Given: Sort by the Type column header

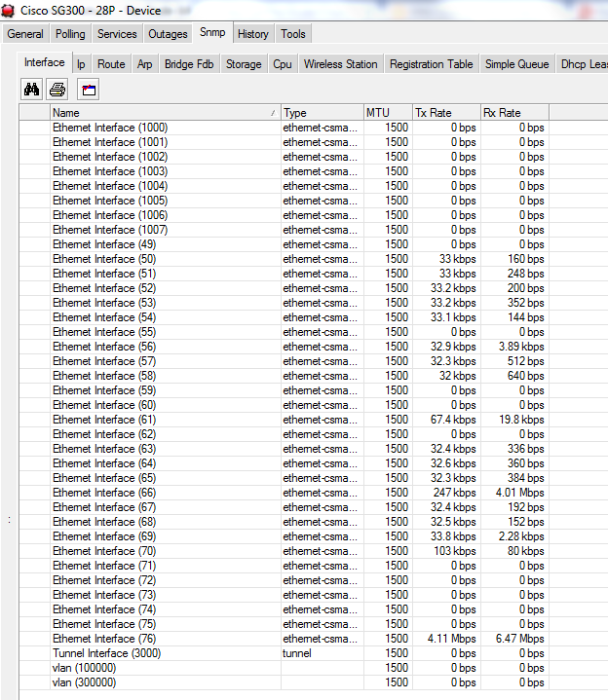Looking at the screenshot, I should 323,113.
